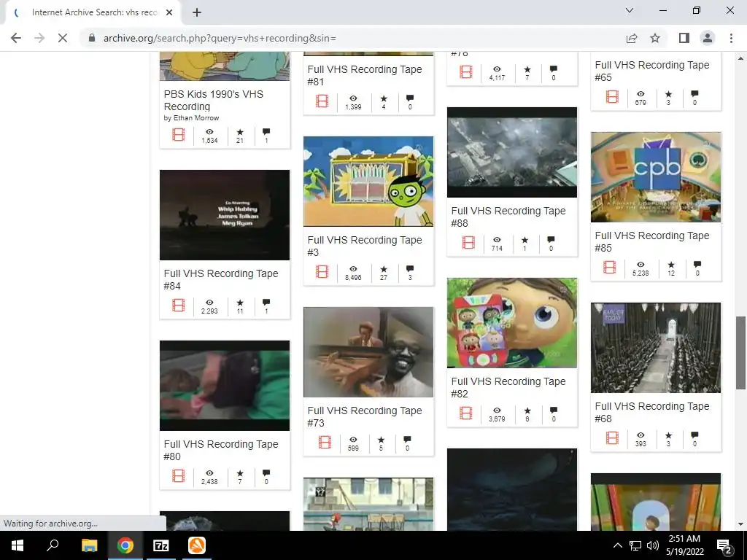Click favorites star on Tape #3 card
This screenshot has height=560, width=747.
[384, 269]
